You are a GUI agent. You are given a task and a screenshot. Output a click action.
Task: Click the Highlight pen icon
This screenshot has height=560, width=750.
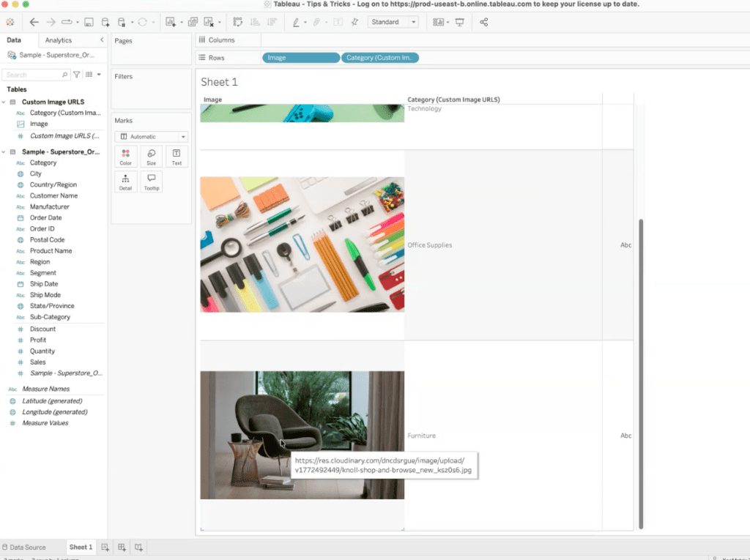pos(296,22)
